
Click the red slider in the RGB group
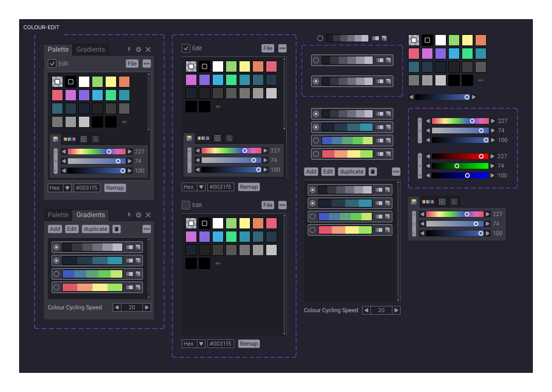(460, 156)
